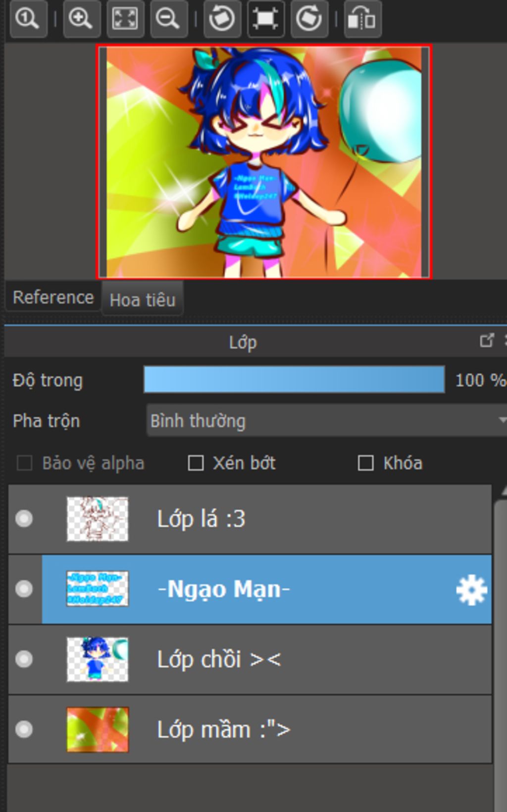Image resolution: width=507 pixels, height=812 pixels.
Task: Switch to the Reference tab
Action: click(53, 298)
